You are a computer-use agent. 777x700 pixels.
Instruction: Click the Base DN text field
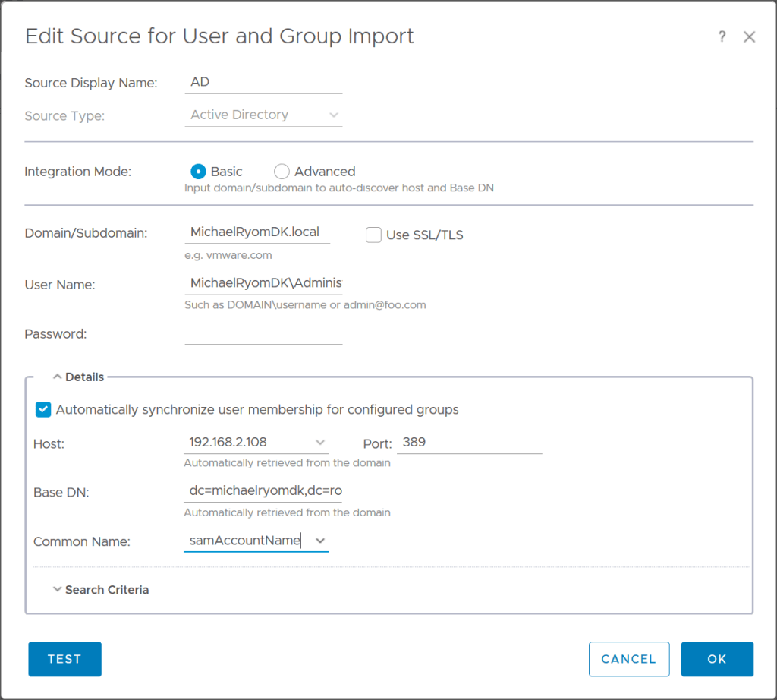263,491
